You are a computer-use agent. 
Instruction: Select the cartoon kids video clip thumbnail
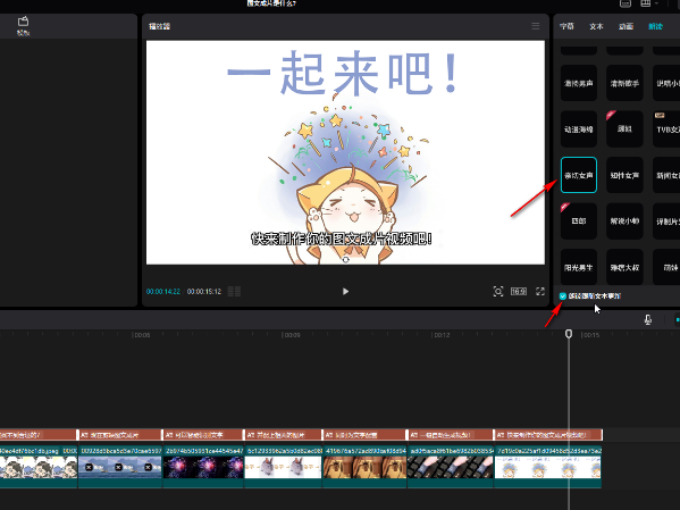point(38,467)
